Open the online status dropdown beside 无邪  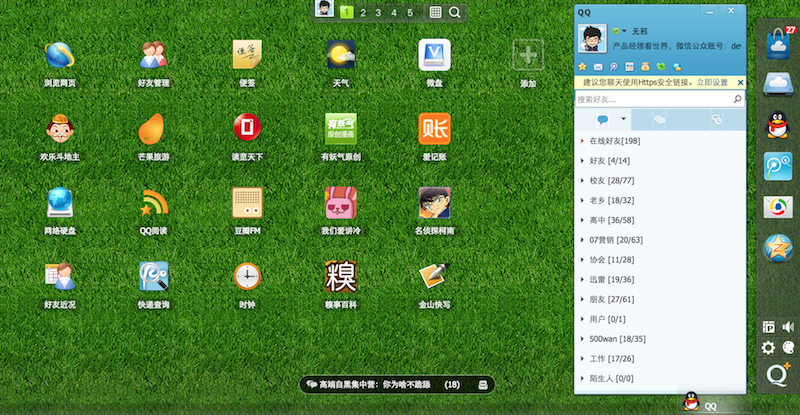click(x=619, y=31)
